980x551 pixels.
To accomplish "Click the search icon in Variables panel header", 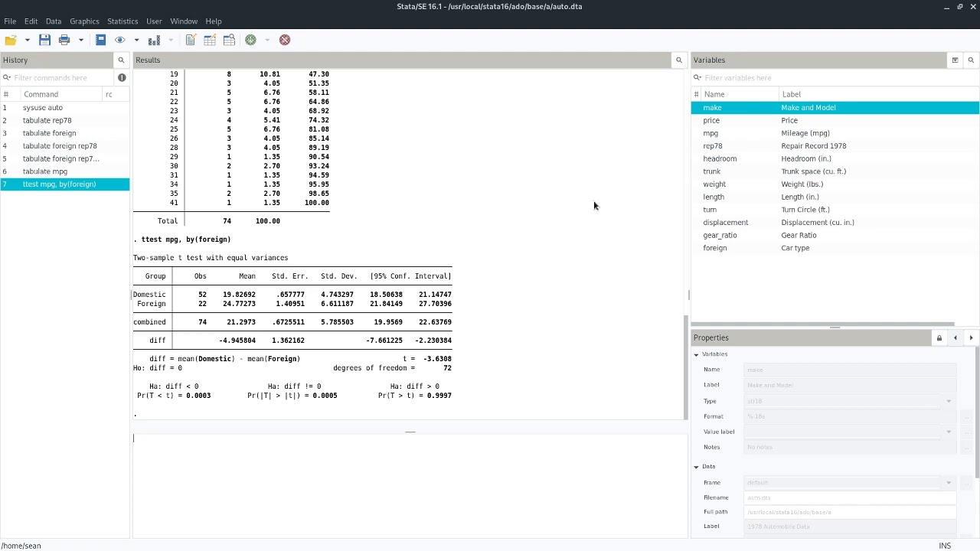I will point(971,60).
